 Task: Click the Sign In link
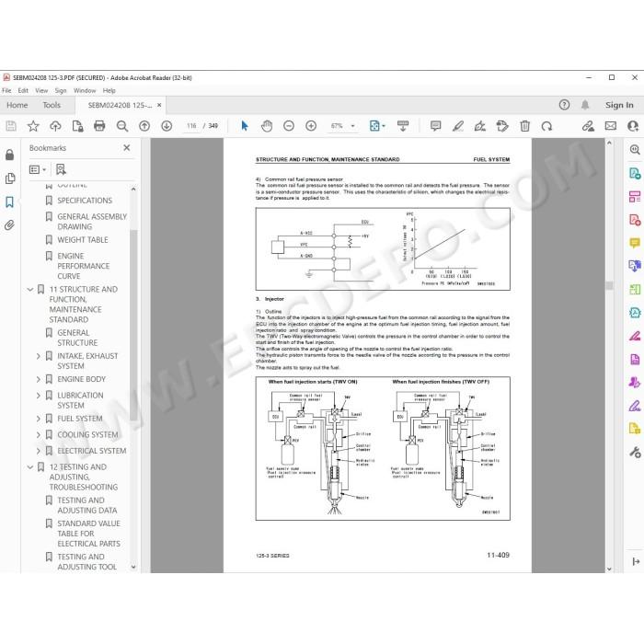pos(619,105)
